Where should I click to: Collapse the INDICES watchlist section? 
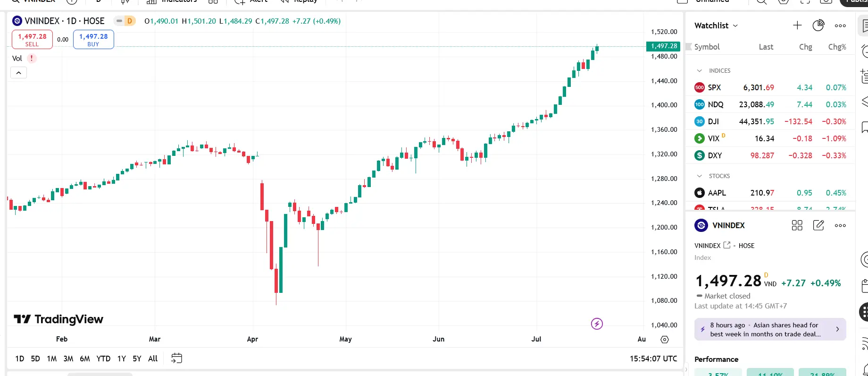coord(700,71)
